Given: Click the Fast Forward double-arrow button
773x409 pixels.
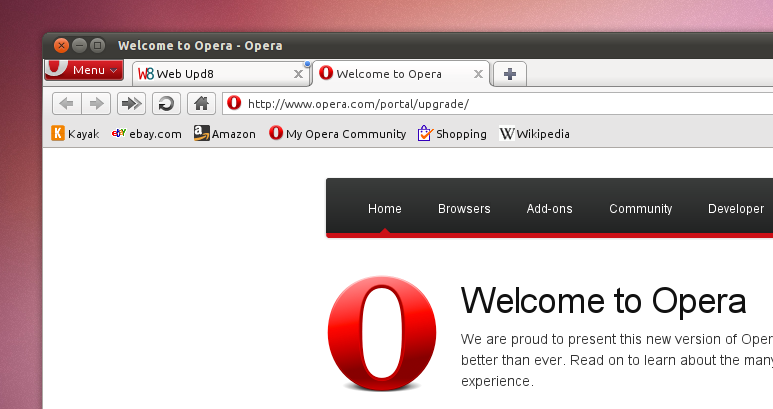Looking at the screenshot, I should point(131,103).
